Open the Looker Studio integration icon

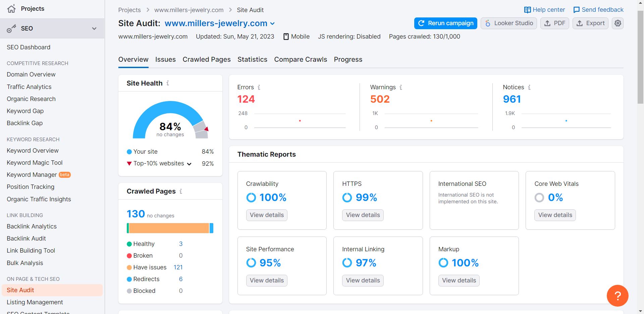(x=487, y=23)
